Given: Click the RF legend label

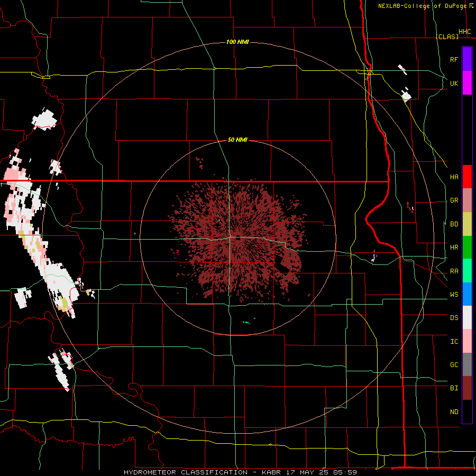Looking at the screenshot, I should click(x=454, y=59).
